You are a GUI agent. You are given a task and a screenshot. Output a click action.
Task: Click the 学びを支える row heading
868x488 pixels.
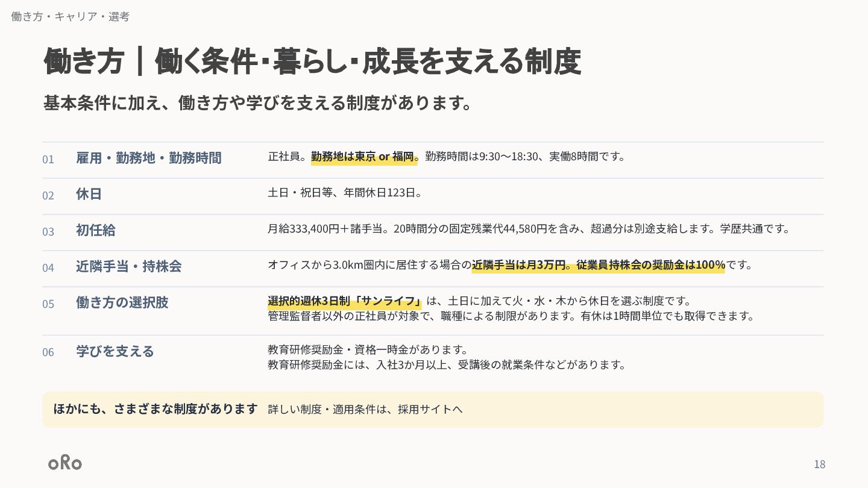[115, 351]
